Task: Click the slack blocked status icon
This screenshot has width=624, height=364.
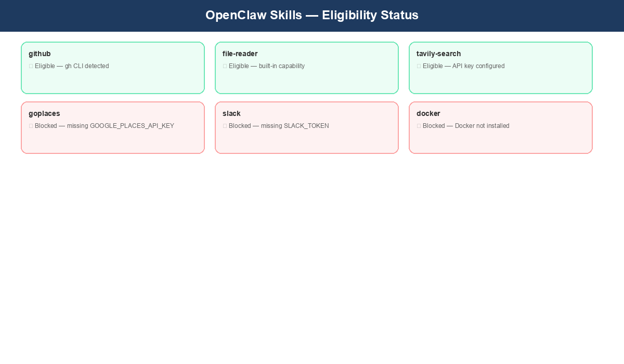Action: tap(225, 126)
